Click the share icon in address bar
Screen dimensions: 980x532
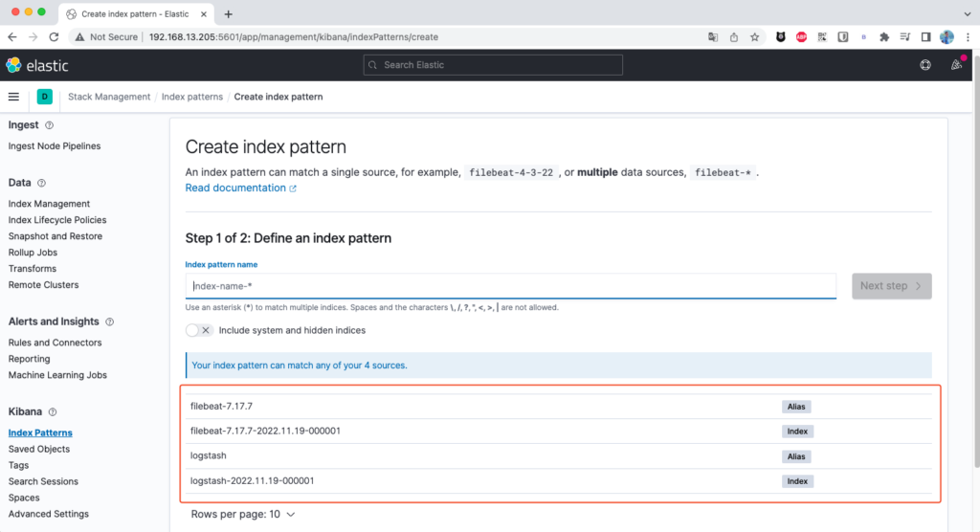pyautogui.click(x=734, y=37)
